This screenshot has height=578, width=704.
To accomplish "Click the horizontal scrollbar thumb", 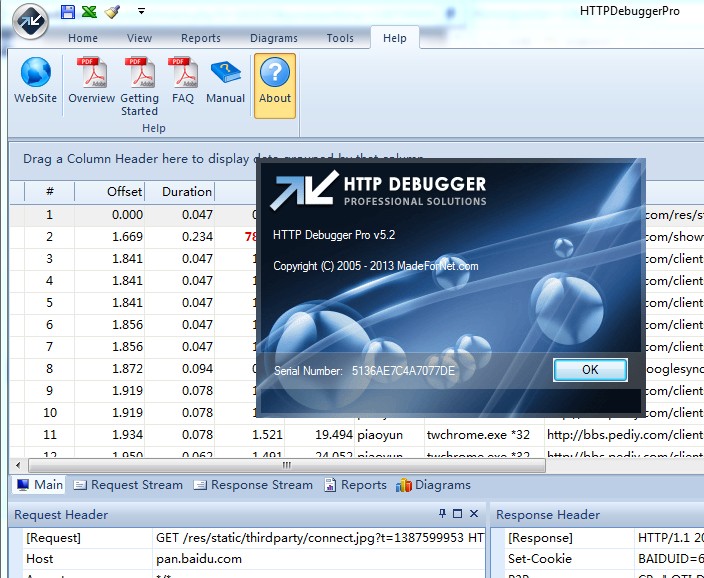I will click(287, 465).
